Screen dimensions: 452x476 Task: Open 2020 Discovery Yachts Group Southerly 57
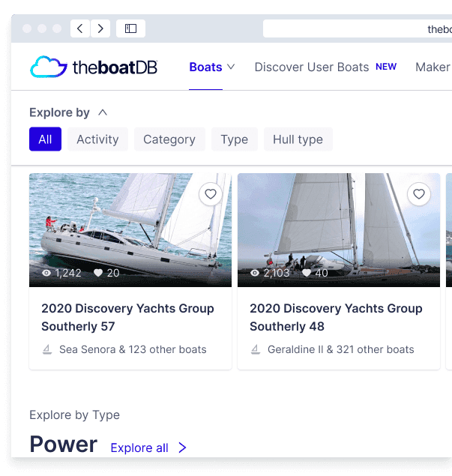click(x=127, y=318)
